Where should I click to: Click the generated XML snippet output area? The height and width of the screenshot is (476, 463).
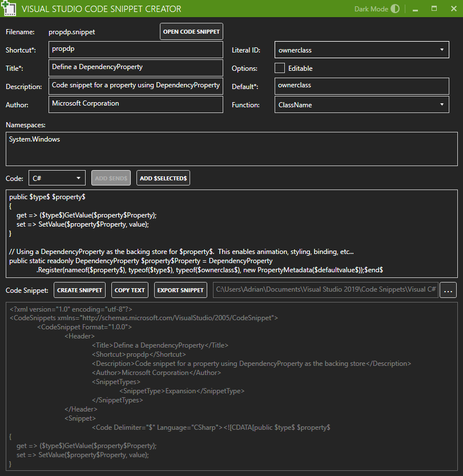click(x=232, y=386)
